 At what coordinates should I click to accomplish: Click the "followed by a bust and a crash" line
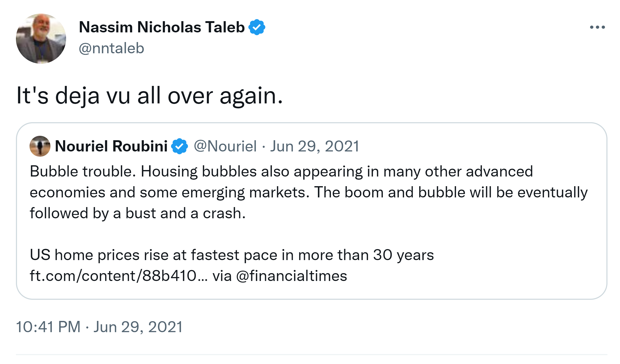point(138,213)
